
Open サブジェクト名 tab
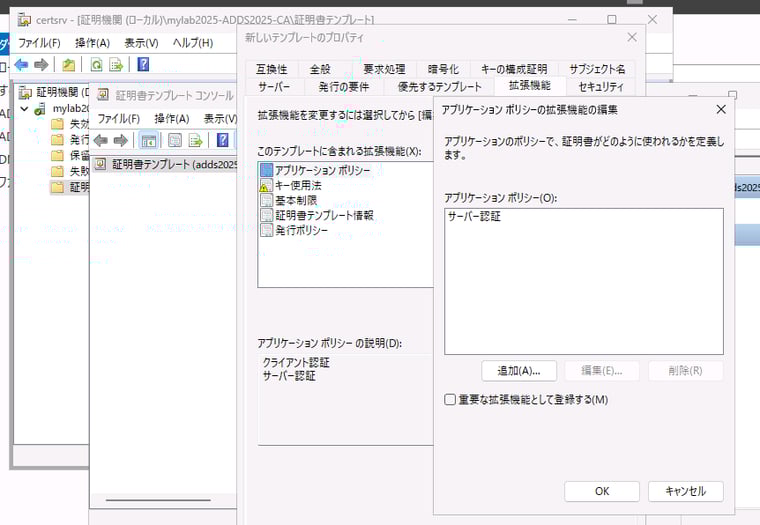(x=597, y=69)
